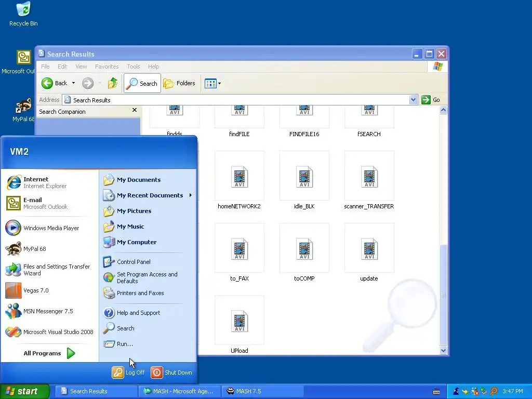
Task: Open the File menu
Action: (45, 66)
